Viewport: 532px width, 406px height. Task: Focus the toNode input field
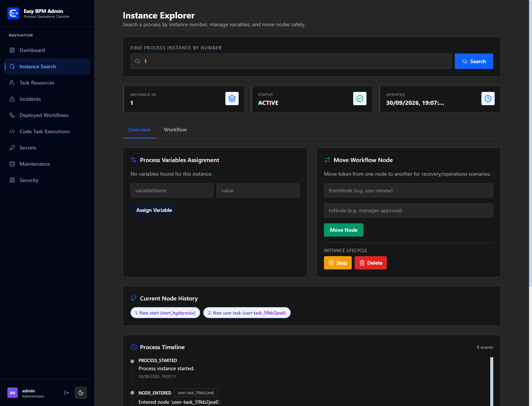click(x=409, y=210)
